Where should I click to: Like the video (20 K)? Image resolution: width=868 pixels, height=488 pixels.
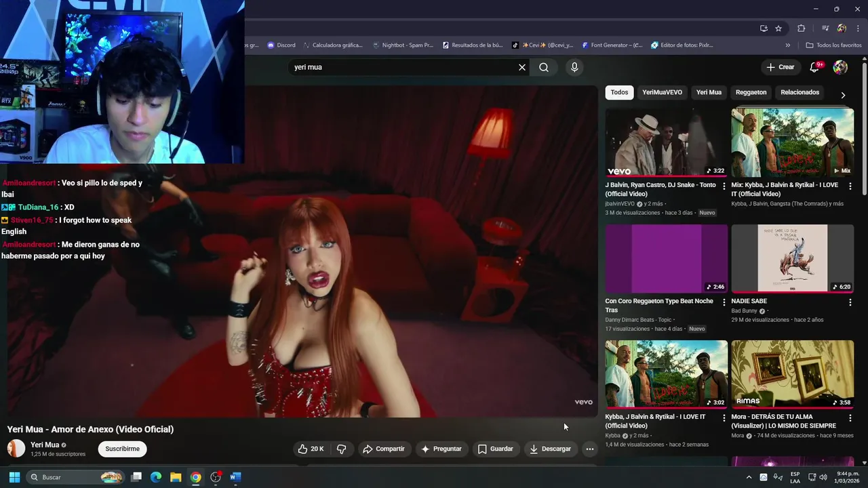(x=311, y=449)
